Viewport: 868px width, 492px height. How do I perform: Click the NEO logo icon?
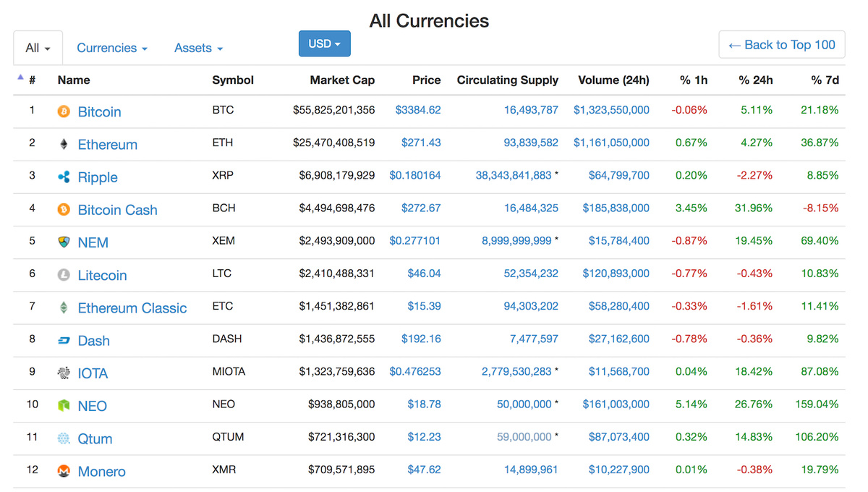pos(64,406)
